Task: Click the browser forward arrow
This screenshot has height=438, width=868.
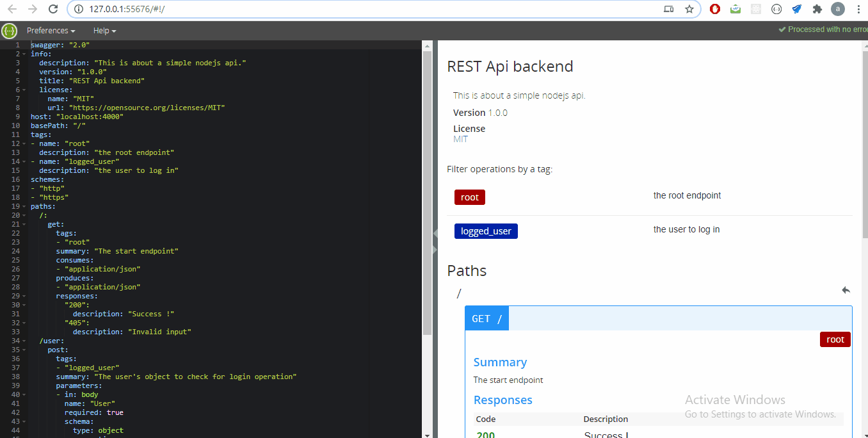Action: click(33, 9)
